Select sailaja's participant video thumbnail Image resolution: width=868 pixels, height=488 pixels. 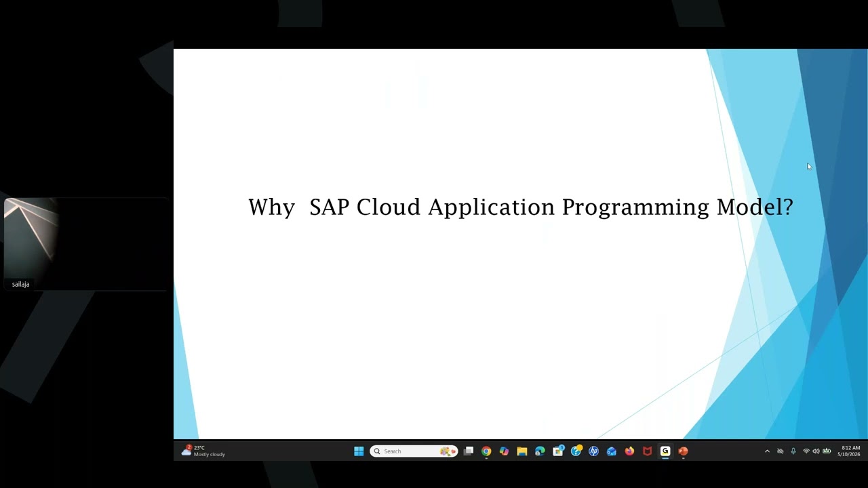85,244
